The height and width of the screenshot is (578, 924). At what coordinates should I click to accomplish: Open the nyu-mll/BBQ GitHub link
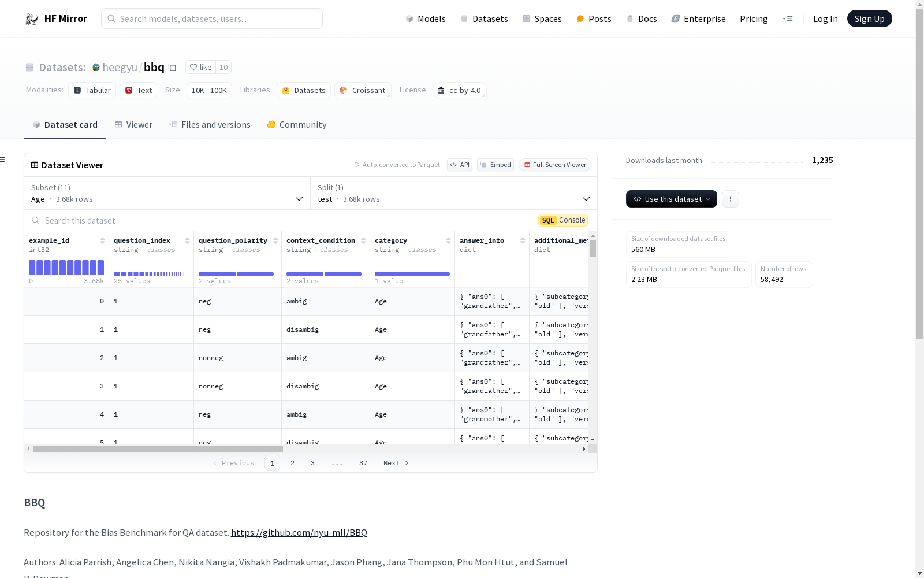(x=299, y=533)
